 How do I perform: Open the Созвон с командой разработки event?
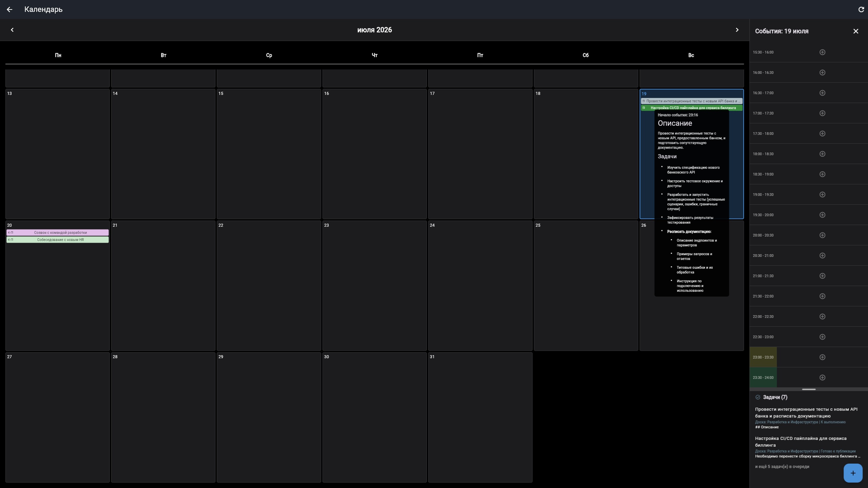[58, 232]
